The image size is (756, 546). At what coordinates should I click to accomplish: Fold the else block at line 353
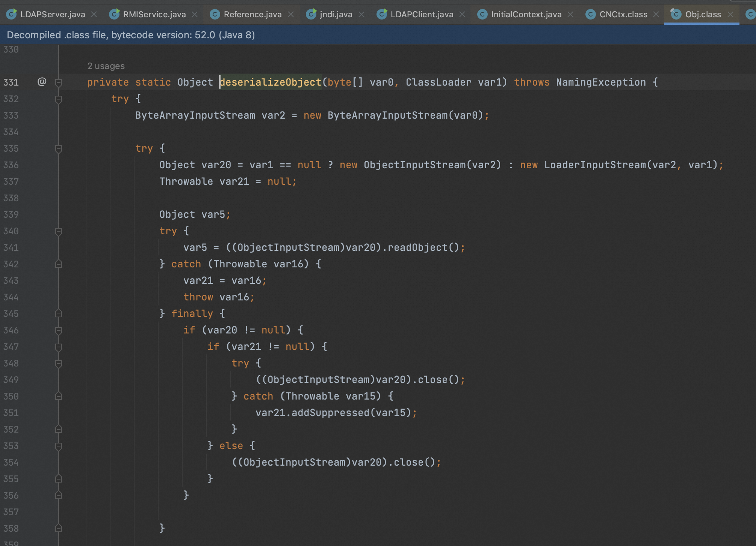pyautogui.click(x=58, y=446)
